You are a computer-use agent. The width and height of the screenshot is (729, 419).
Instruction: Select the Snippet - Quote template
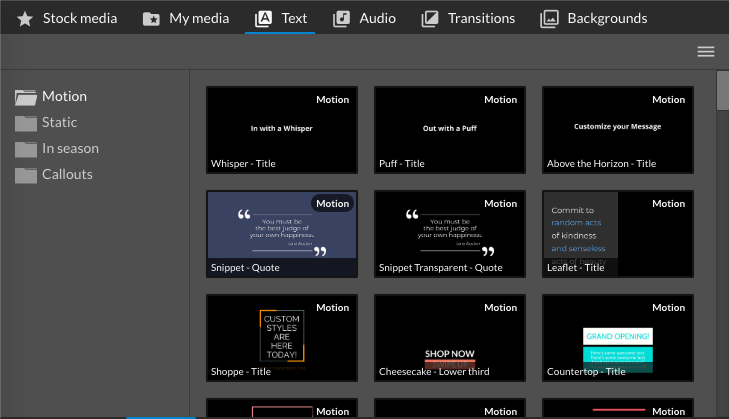point(281,233)
